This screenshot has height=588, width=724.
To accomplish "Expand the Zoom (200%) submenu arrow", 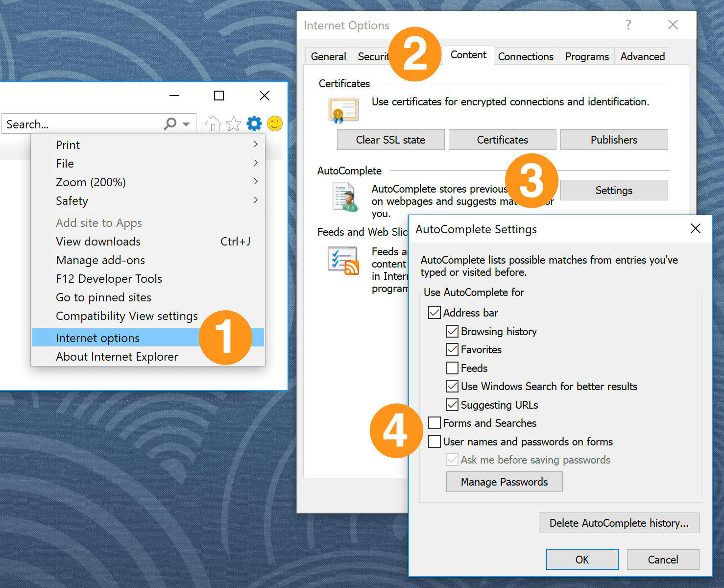I will [256, 181].
